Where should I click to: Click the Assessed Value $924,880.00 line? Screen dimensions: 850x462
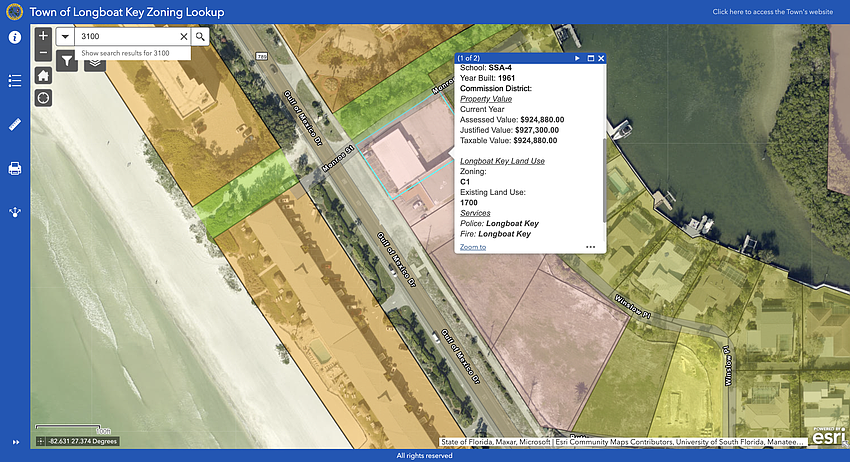(512, 120)
